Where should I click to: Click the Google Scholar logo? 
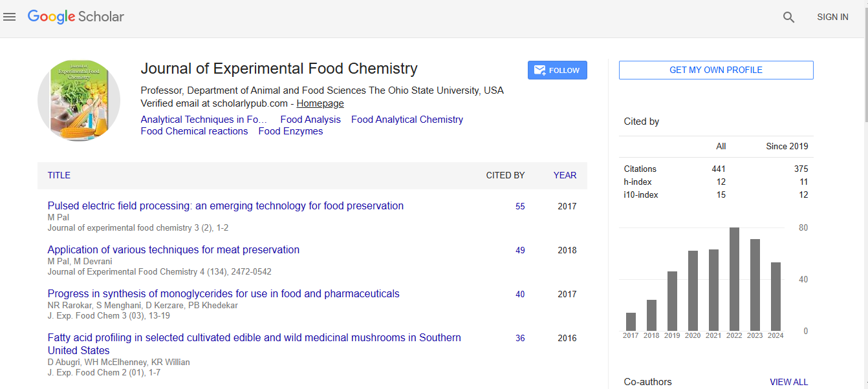[76, 17]
